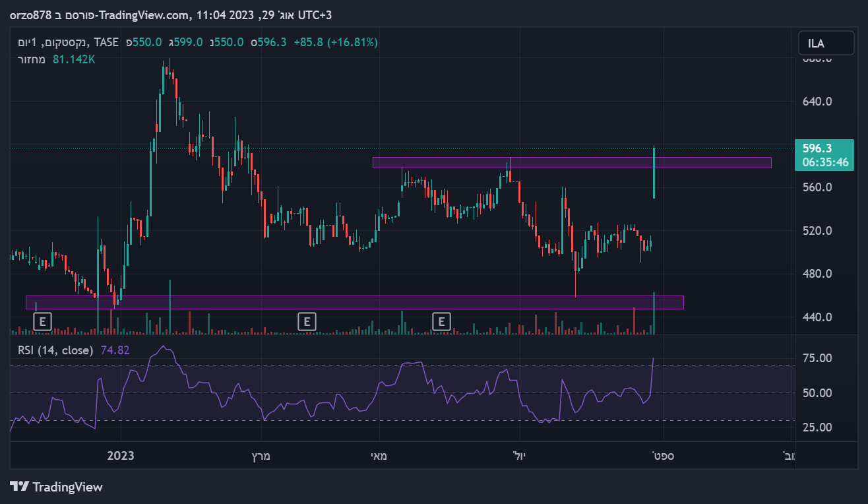Select the upper purple resistance rectangle

tap(572, 162)
